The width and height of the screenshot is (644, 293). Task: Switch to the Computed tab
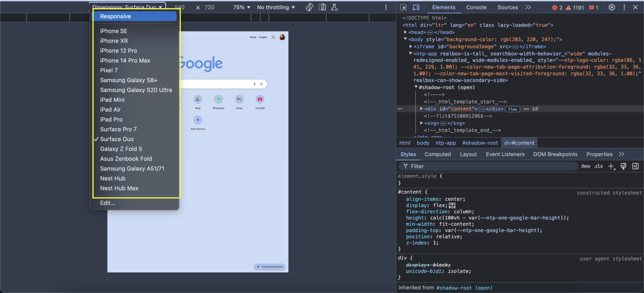[438, 154]
